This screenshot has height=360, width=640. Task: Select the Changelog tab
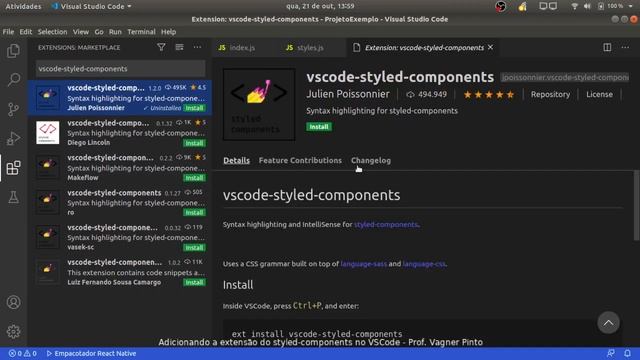click(371, 160)
